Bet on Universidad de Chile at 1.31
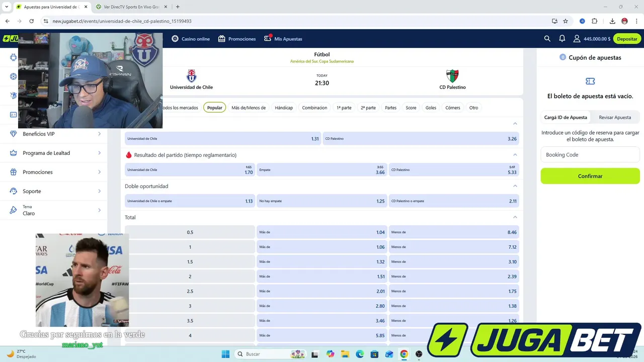This screenshot has height=362, width=644. coord(223,139)
